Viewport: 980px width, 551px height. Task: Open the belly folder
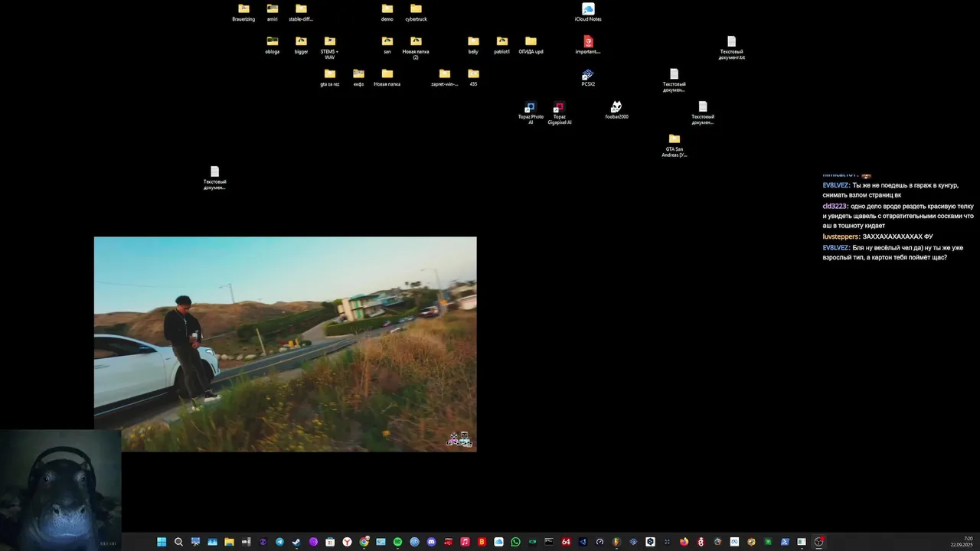(x=473, y=44)
